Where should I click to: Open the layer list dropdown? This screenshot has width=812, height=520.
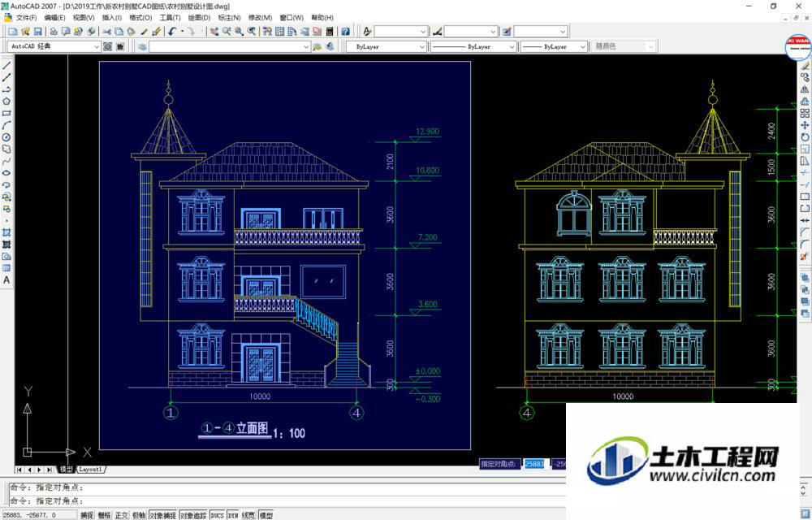[x=230, y=46]
